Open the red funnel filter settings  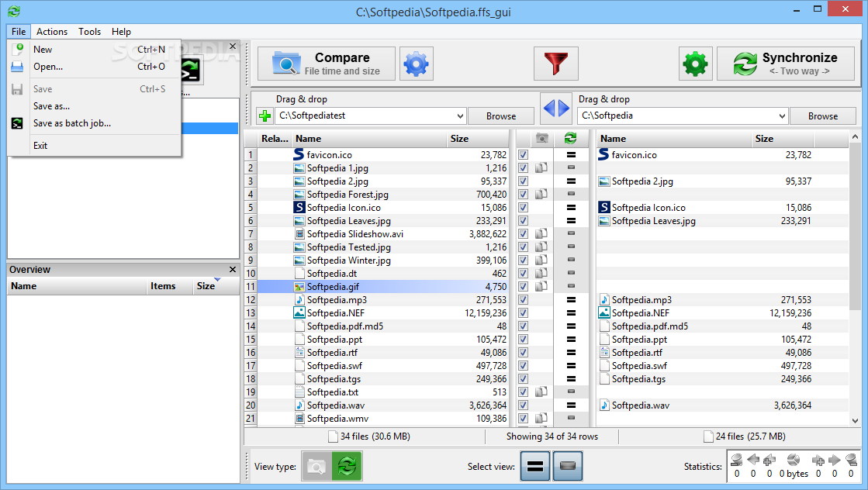pos(556,64)
